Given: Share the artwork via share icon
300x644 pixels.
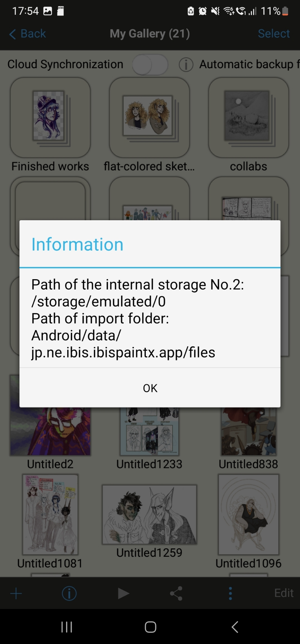Looking at the screenshot, I should pos(176,593).
